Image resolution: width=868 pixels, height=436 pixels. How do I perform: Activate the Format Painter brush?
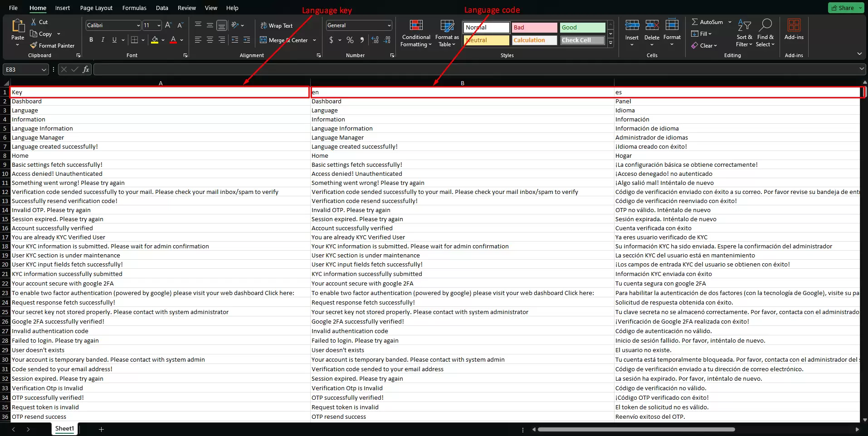click(x=34, y=45)
